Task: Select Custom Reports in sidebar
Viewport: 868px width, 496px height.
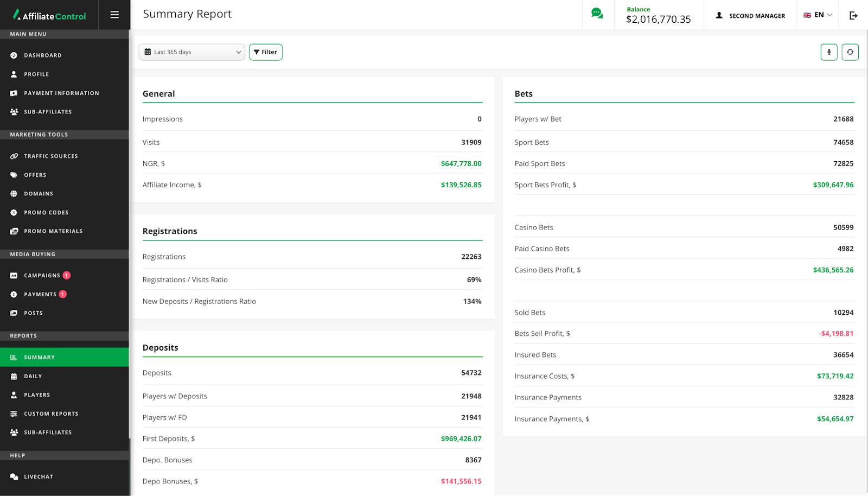Action: pyautogui.click(x=51, y=414)
